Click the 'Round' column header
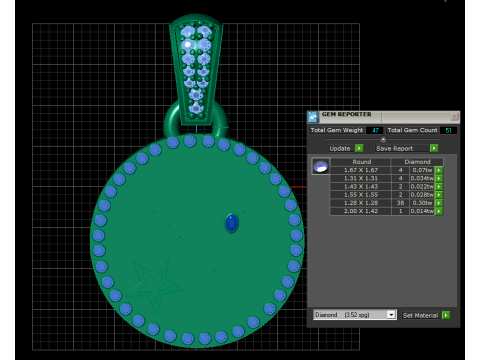This screenshot has width=480, height=360. pos(361,162)
